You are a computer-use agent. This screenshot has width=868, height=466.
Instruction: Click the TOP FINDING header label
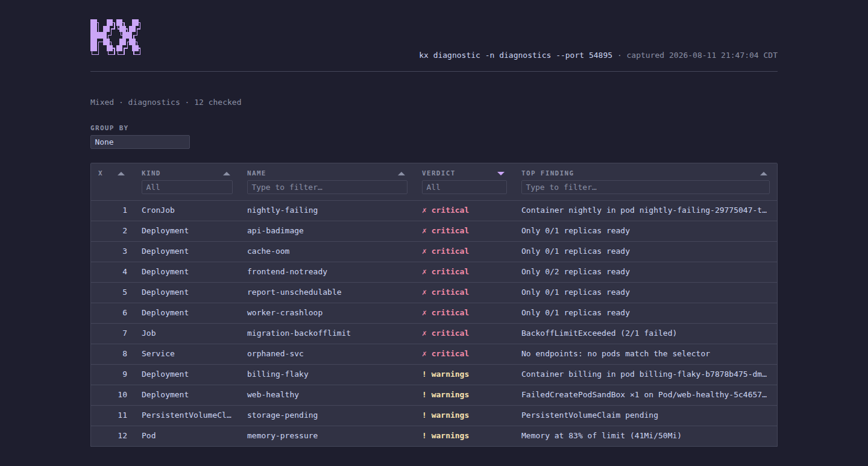tap(547, 173)
